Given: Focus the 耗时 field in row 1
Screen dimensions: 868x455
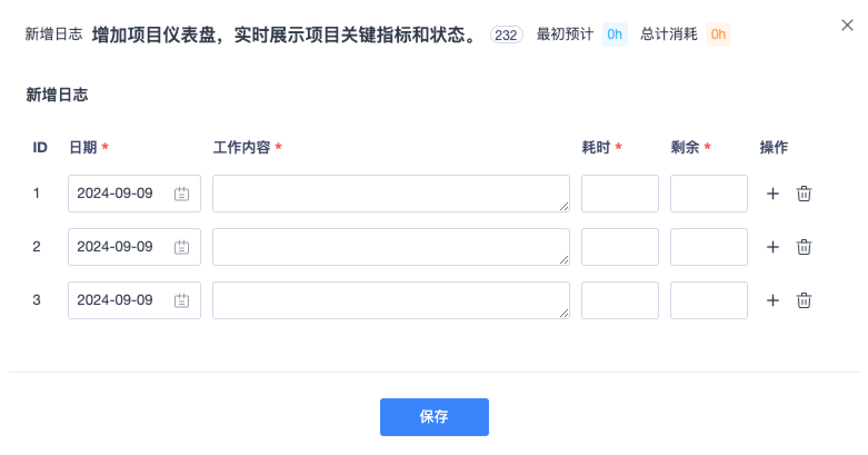Looking at the screenshot, I should click(620, 194).
